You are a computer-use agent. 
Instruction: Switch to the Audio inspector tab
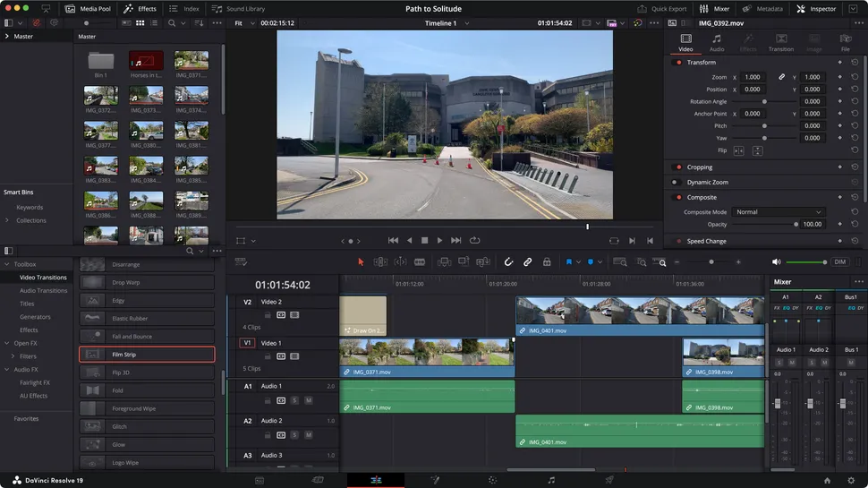(x=717, y=43)
